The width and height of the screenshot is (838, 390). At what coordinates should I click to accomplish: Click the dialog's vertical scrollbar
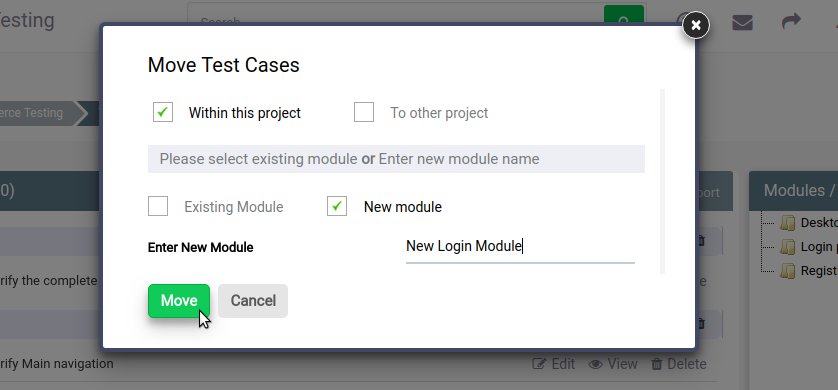663,182
